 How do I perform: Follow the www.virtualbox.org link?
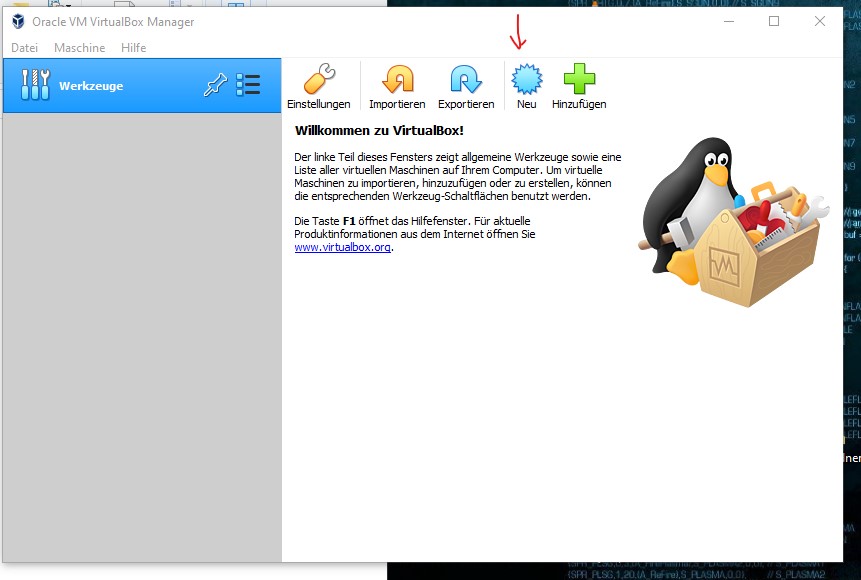[343, 247]
